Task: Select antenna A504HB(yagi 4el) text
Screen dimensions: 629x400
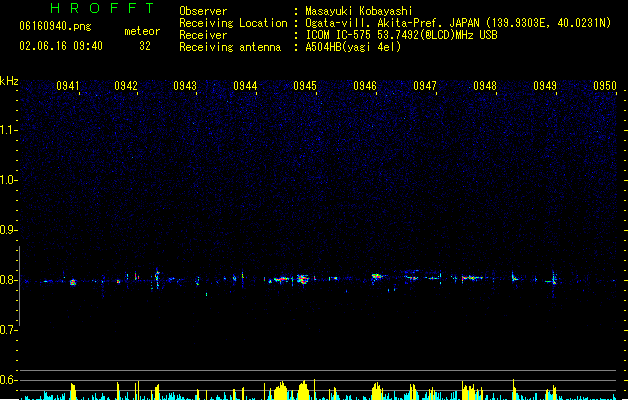Action: pos(353,47)
